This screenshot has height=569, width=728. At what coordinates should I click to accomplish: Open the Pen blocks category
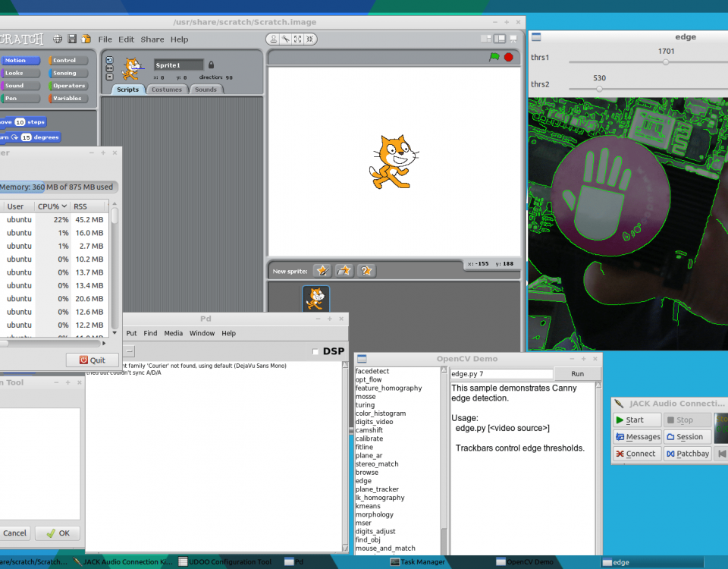(20, 98)
